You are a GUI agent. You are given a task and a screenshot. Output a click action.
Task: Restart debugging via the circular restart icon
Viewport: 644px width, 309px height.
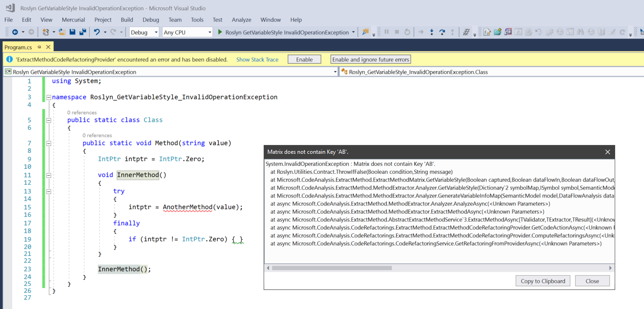click(407, 32)
